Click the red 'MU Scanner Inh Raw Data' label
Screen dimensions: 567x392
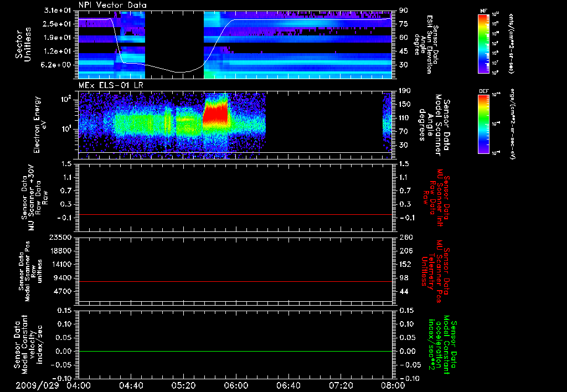436,198
